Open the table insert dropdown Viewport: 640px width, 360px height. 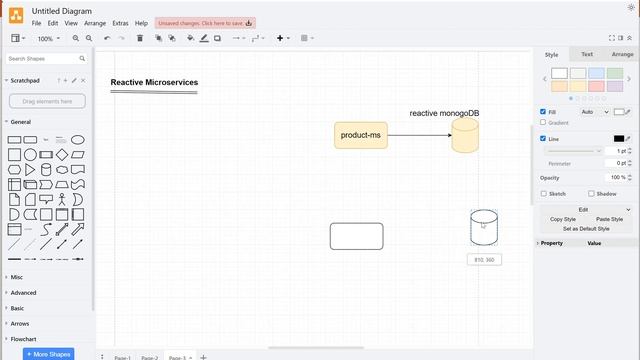point(307,38)
